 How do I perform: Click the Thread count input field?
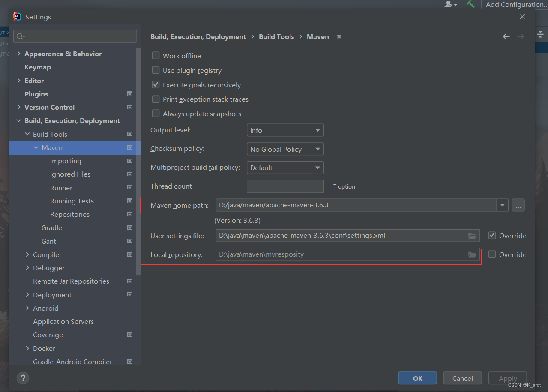click(x=285, y=186)
